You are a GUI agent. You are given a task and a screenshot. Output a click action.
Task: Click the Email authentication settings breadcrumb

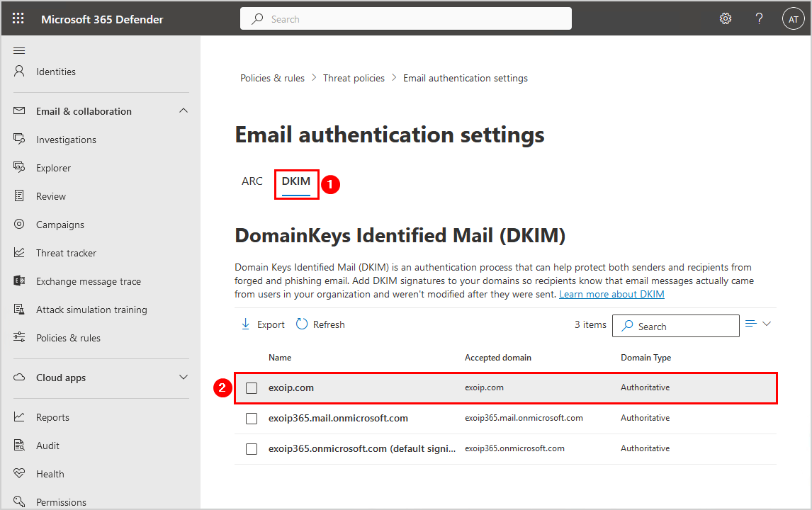coord(466,78)
